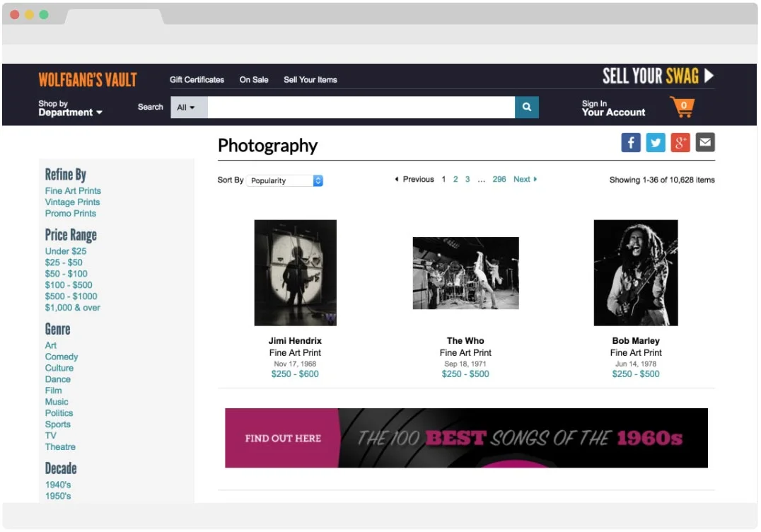Open the orange shopping cart
This screenshot has width=761, height=532.
pos(682,107)
